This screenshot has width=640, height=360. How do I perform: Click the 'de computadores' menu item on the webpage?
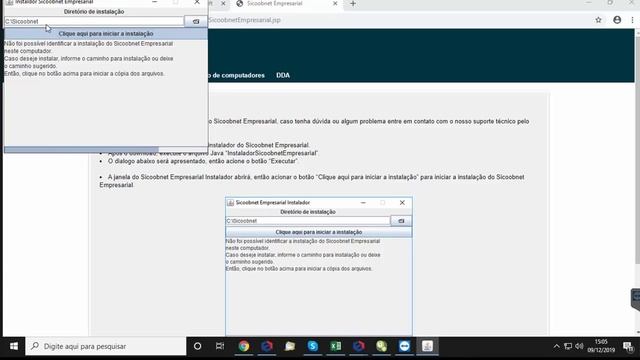tap(237, 75)
